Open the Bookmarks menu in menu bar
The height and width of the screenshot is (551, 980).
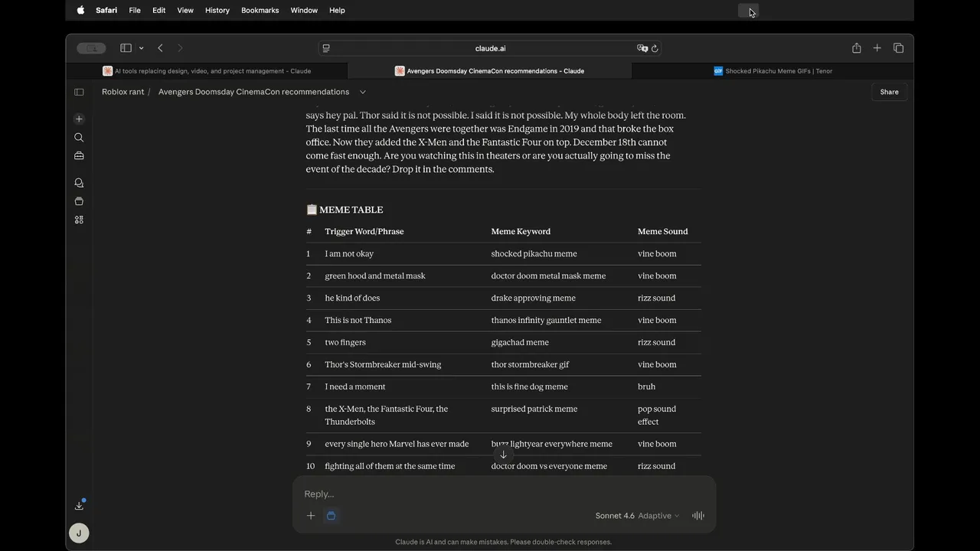260,11
